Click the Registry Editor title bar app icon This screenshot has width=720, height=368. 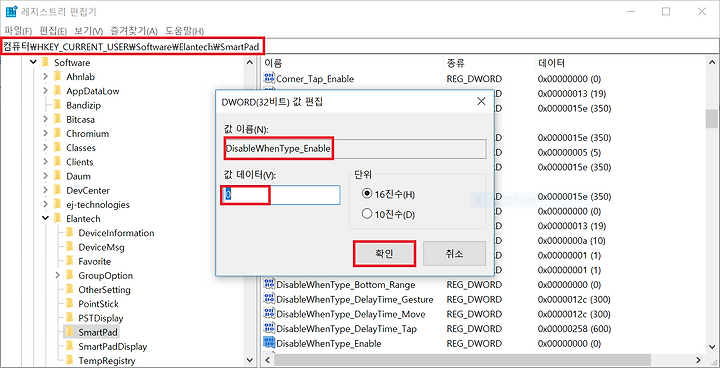point(12,11)
